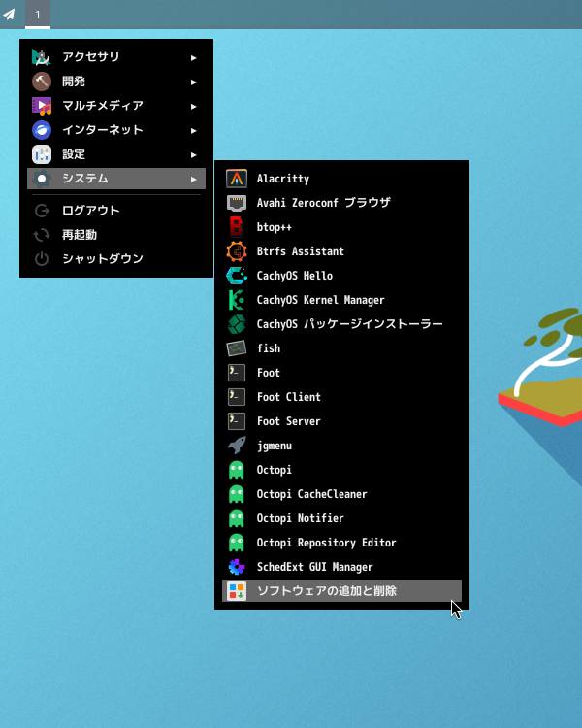Select the jgmenu entry

point(341,446)
